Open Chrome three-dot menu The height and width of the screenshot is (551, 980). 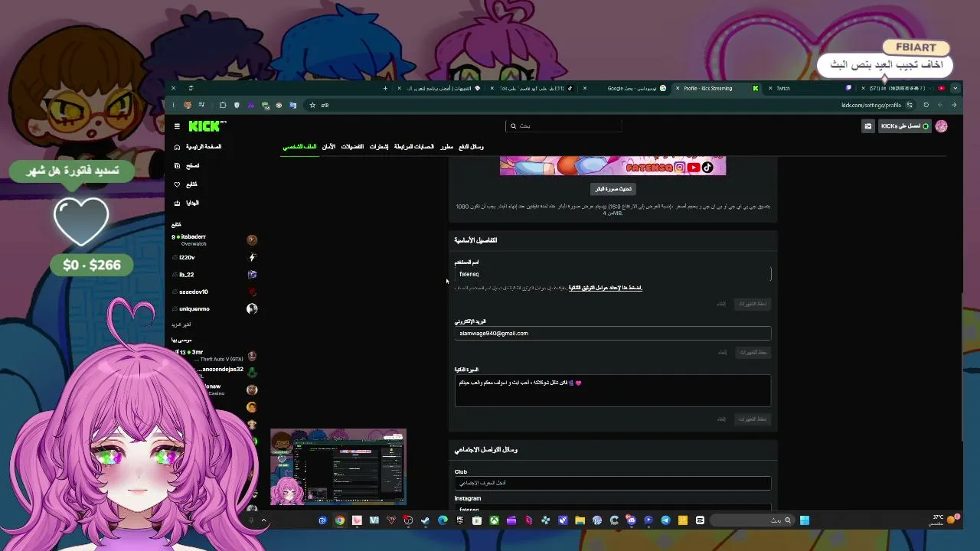[174, 105]
